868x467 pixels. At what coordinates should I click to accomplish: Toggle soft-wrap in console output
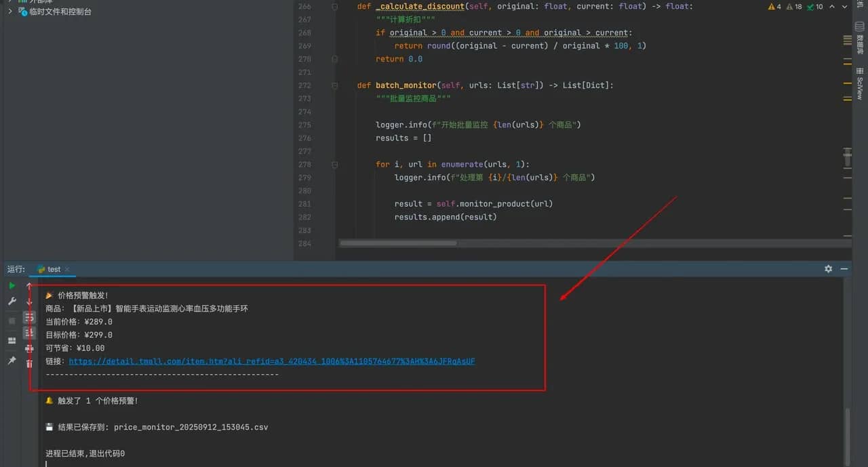(x=29, y=317)
